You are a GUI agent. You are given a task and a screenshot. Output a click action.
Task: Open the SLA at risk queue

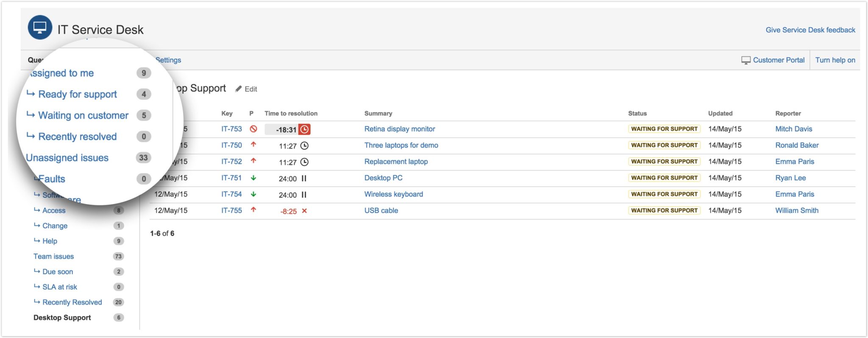[x=60, y=287]
